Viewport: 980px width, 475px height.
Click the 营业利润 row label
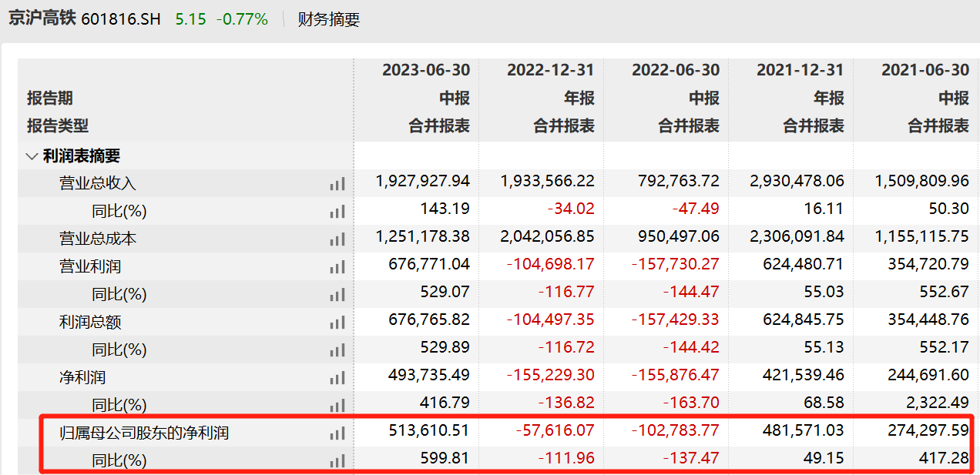coord(90,266)
